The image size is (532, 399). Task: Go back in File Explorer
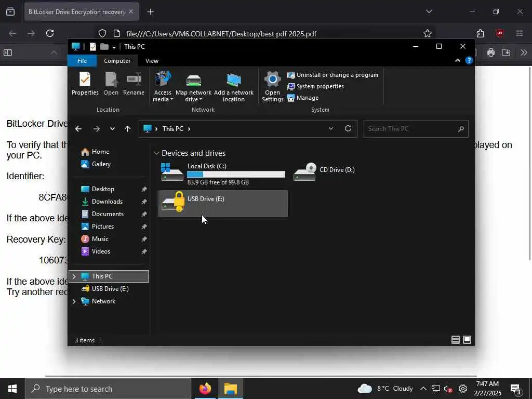pyautogui.click(x=78, y=129)
